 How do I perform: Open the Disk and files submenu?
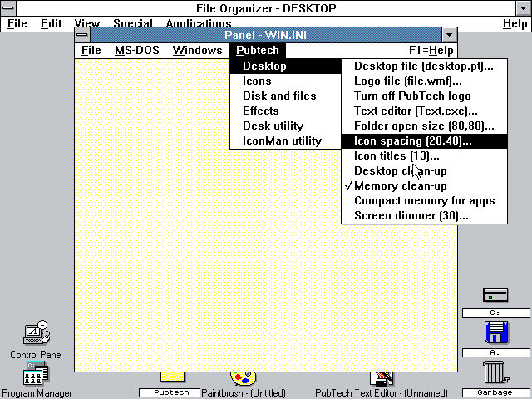click(285, 96)
